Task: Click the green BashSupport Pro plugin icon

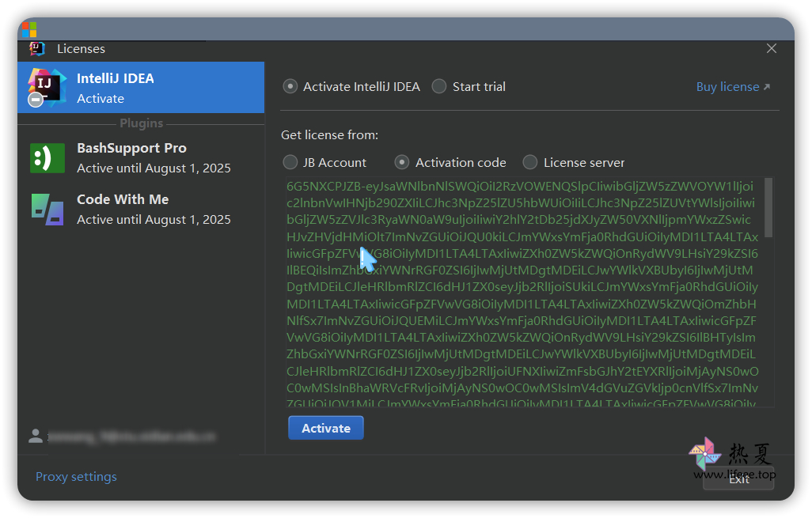Action: (47, 158)
